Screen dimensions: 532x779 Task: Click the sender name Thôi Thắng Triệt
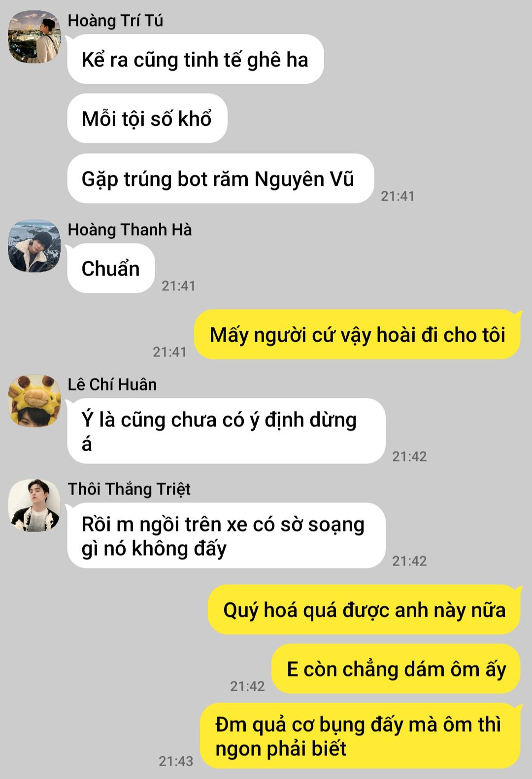[x=129, y=489]
